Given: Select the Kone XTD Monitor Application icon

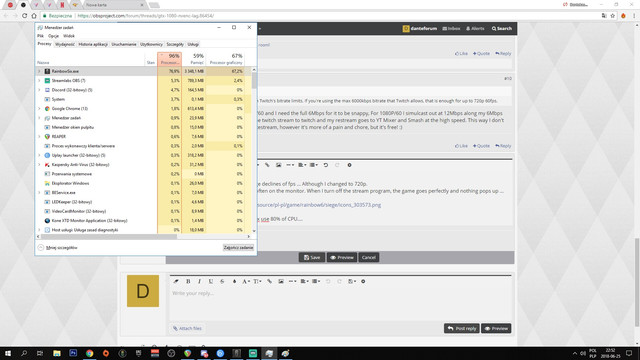Looking at the screenshot, I should [47, 220].
